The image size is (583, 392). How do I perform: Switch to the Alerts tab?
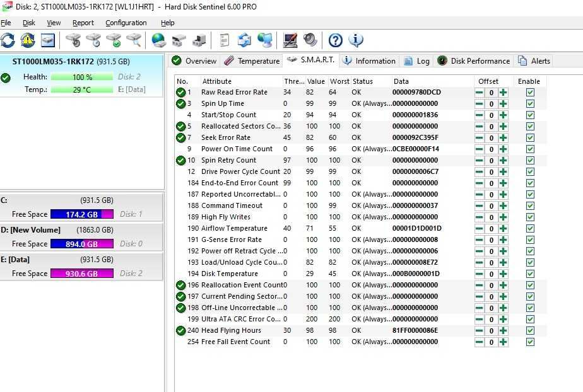534,61
